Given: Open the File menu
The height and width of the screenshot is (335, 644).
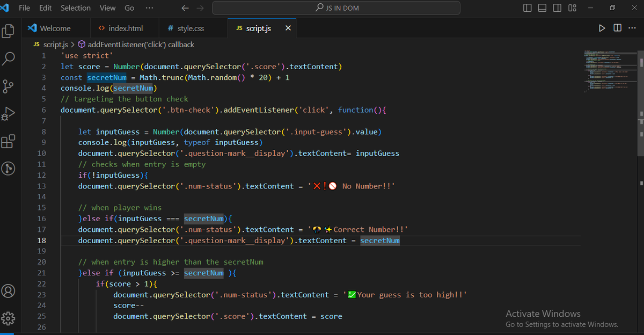Looking at the screenshot, I should pyautogui.click(x=24, y=8).
